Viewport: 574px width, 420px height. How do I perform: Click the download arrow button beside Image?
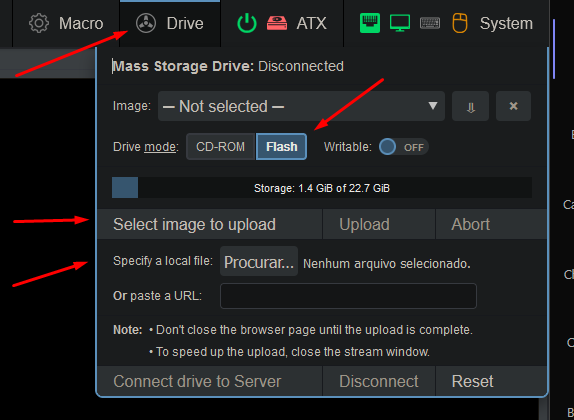pyautogui.click(x=470, y=106)
